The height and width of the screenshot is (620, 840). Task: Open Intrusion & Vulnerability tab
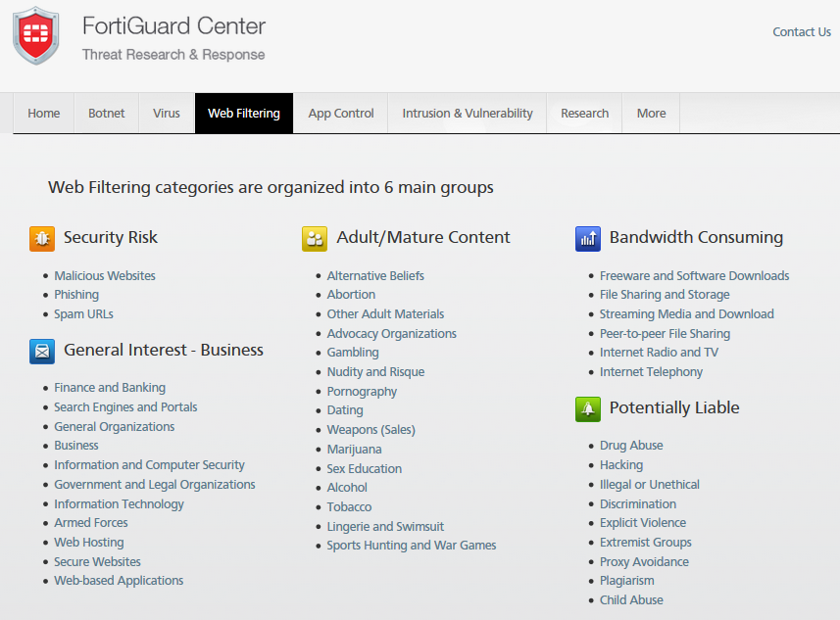point(468,113)
